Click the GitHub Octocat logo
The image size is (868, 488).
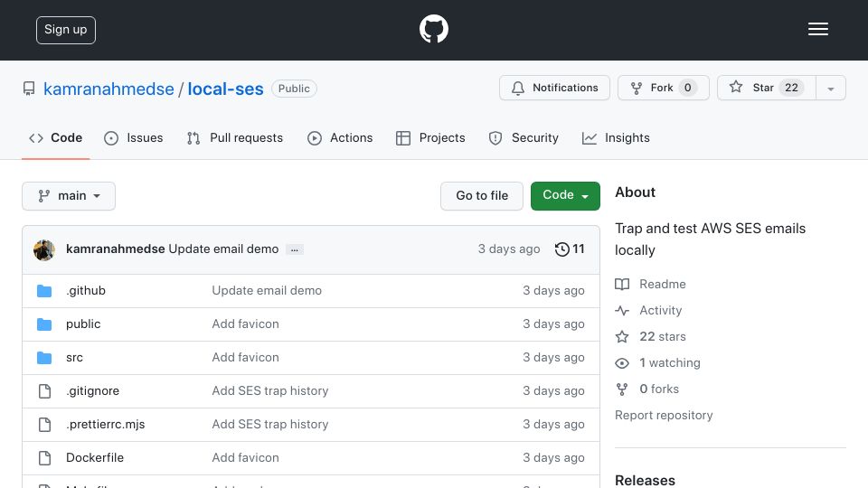click(433, 29)
